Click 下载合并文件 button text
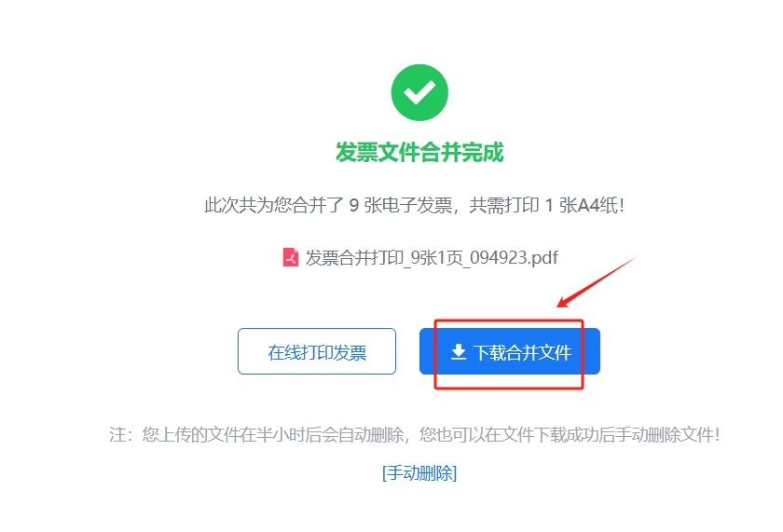783x532 pixels. 522,352
